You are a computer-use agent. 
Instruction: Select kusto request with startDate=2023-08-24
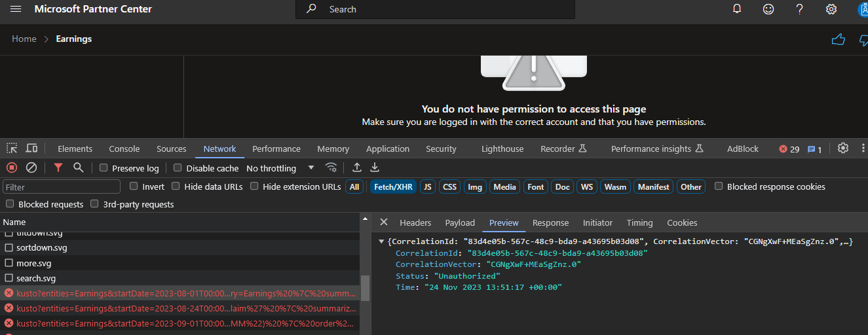[x=179, y=308]
